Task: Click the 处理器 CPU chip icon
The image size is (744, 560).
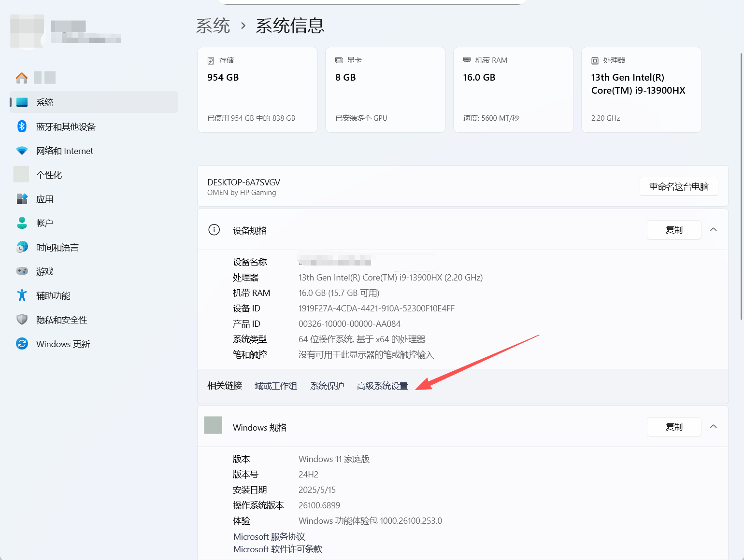Action: pyautogui.click(x=595, y=61)
